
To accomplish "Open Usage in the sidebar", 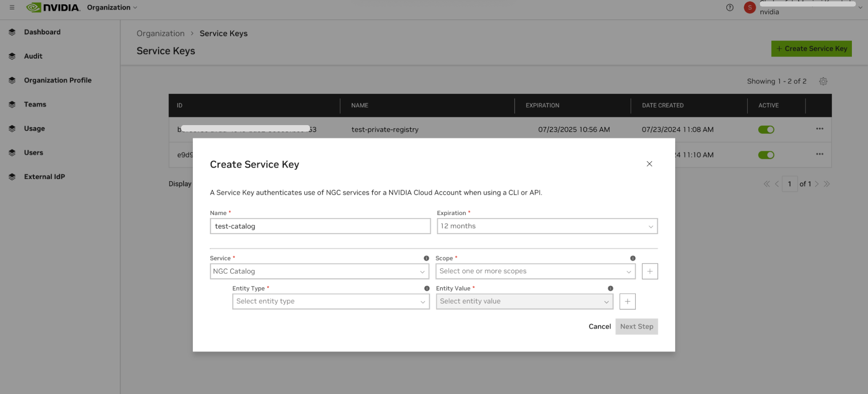I will click(34, 129).
